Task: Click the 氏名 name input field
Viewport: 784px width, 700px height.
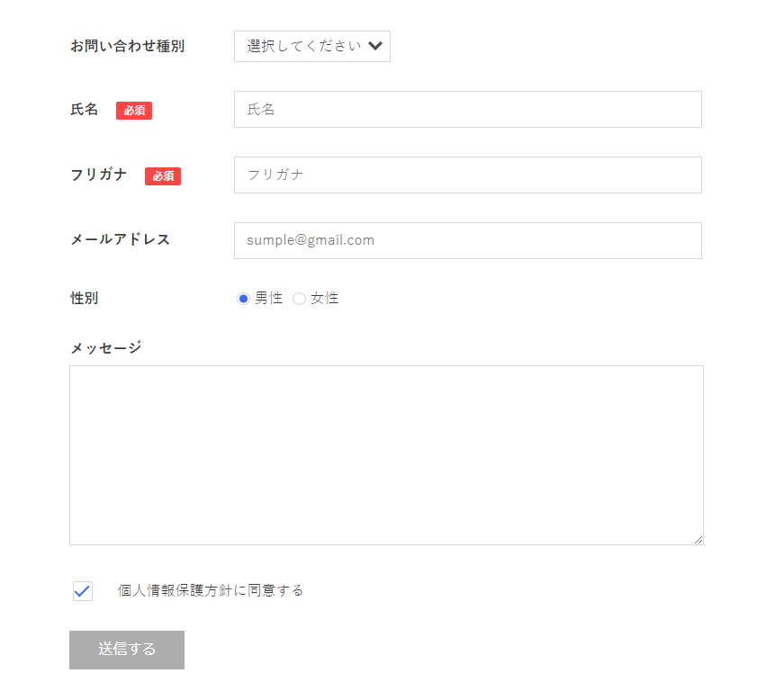Action: (x=467, y=110)
